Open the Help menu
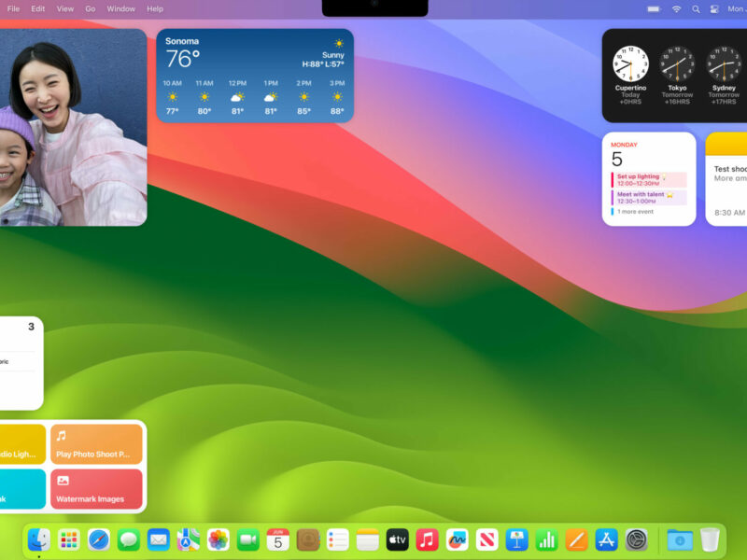The width and height of the screenshot is (747, 560). (155, 9)
